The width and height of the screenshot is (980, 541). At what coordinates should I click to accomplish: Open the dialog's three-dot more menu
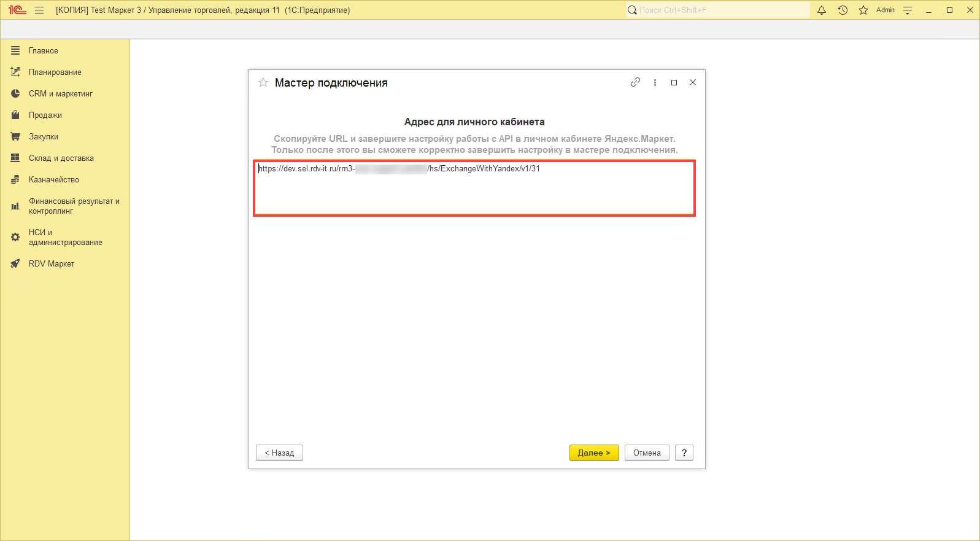[655, 82]
